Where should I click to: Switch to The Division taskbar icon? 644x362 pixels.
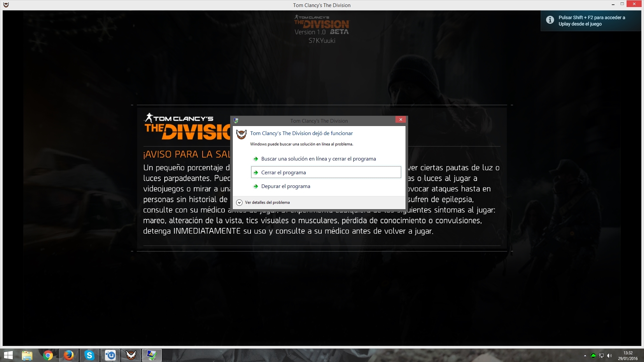tap(131, 355)
